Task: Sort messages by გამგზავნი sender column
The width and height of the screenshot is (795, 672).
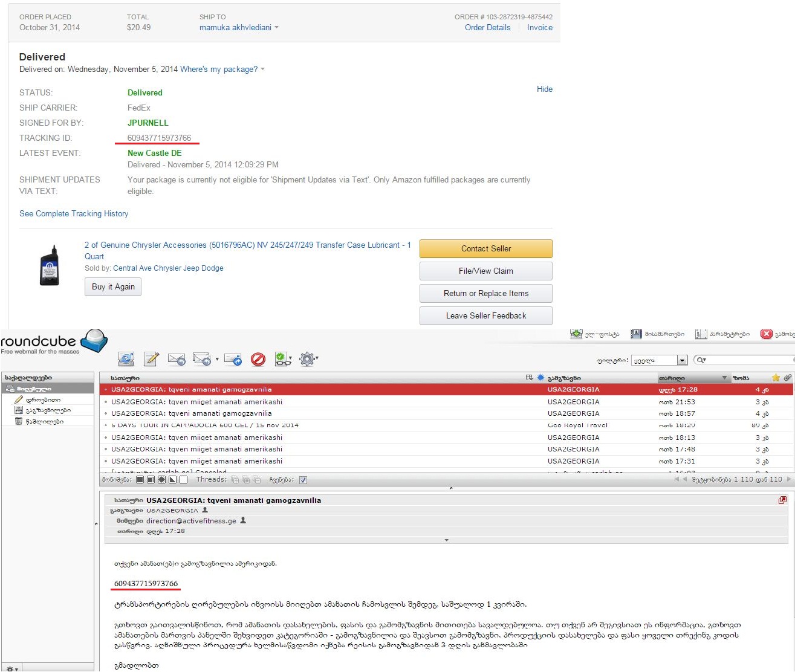Action: point(565,378)
